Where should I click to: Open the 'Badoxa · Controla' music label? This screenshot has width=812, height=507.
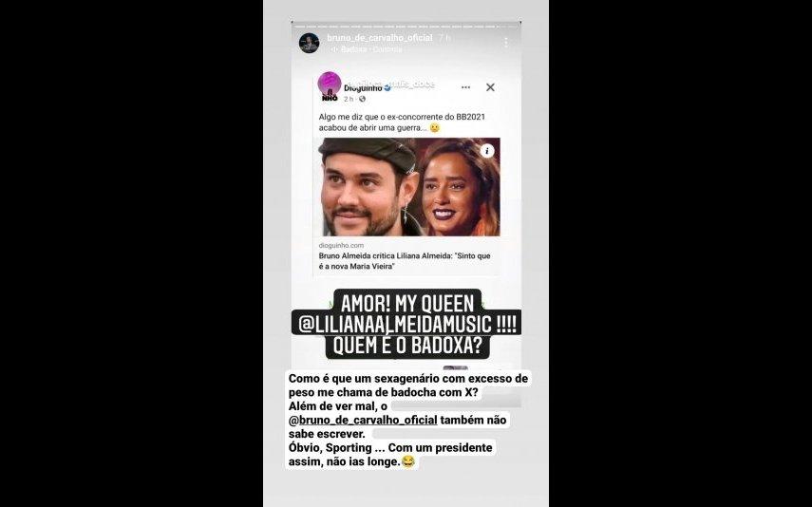pyautogui.click(x=371, y=49)
